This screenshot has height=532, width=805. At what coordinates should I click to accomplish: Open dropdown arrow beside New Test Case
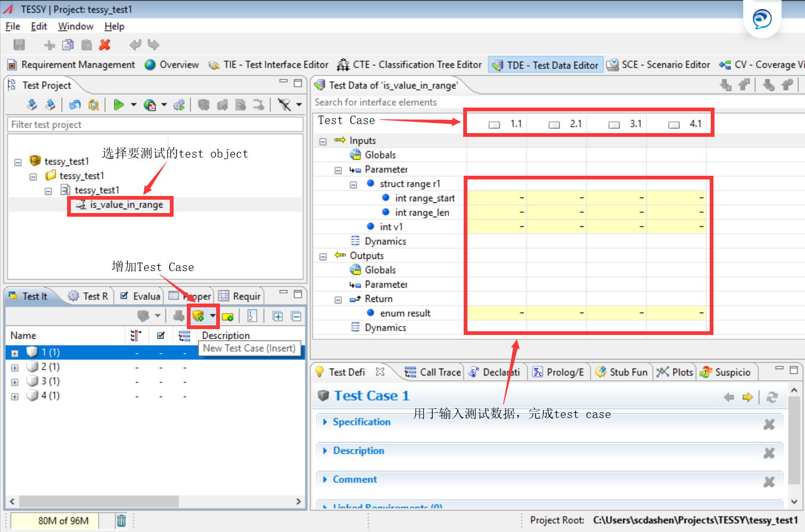tap(212, 316)
